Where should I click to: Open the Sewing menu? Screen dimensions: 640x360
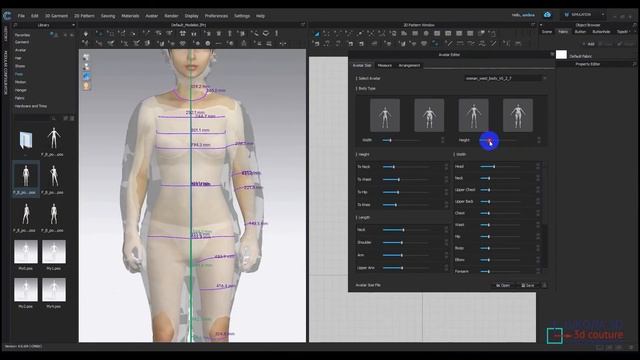point(108,16)
